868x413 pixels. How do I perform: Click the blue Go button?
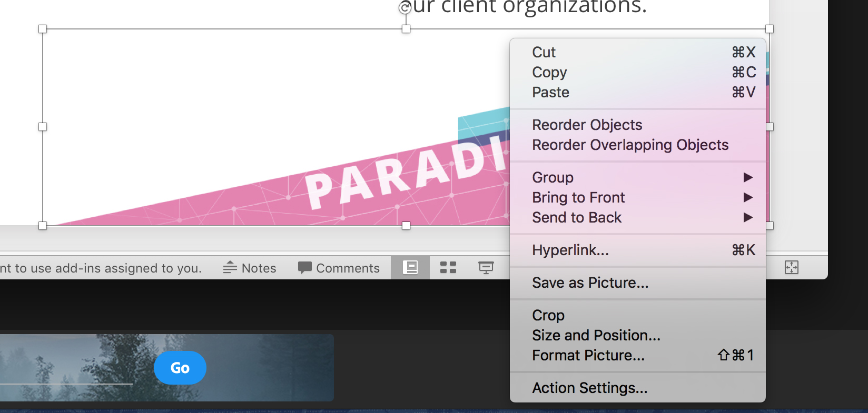[180, 368]
